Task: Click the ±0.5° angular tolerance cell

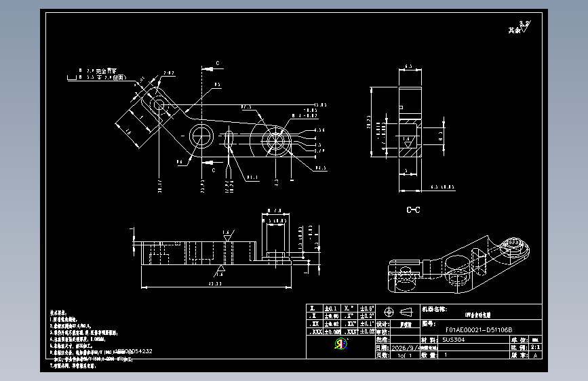Action: pyautogui.click(x=367, y=308)
